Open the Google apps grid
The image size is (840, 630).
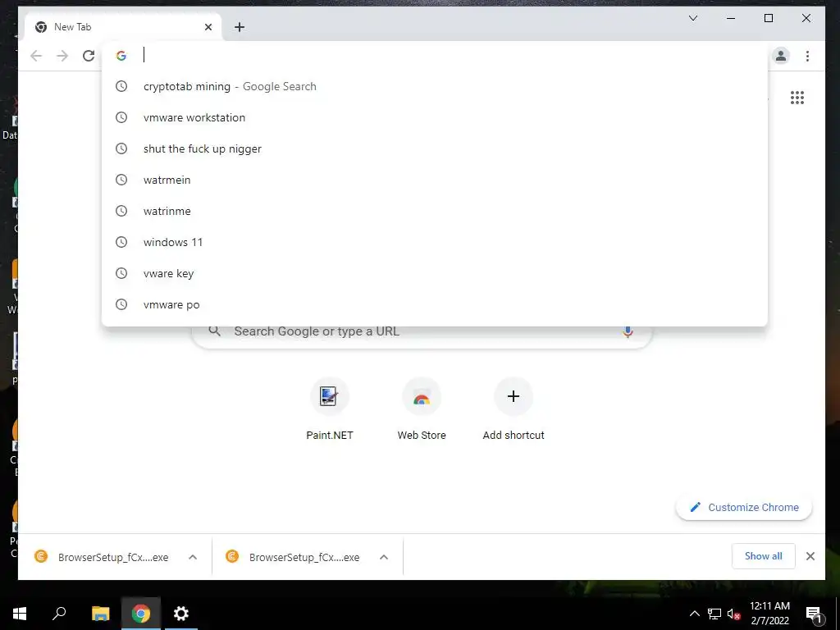[797, 98]
